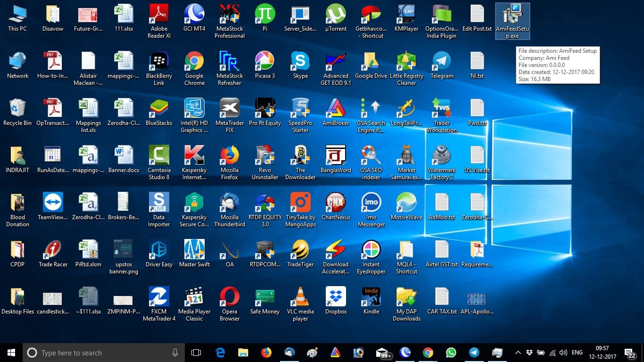Select the MotiveWave desktop shortcut
This screenshot has width=644, height=362.
pos(406,206)
